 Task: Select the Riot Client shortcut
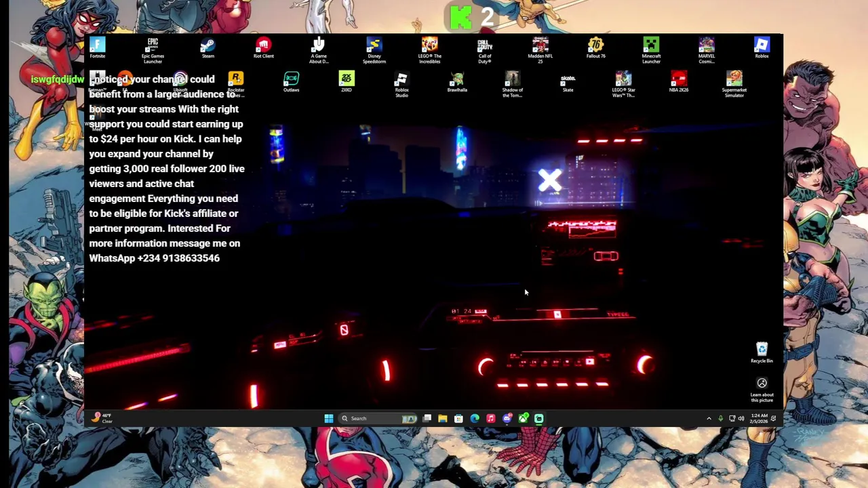coord(263,48)
